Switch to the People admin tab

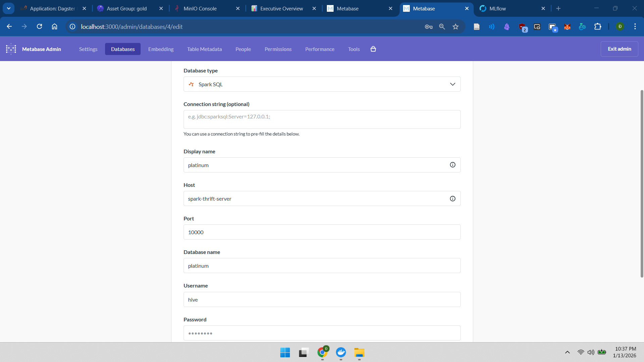click(x=243, y=49)
